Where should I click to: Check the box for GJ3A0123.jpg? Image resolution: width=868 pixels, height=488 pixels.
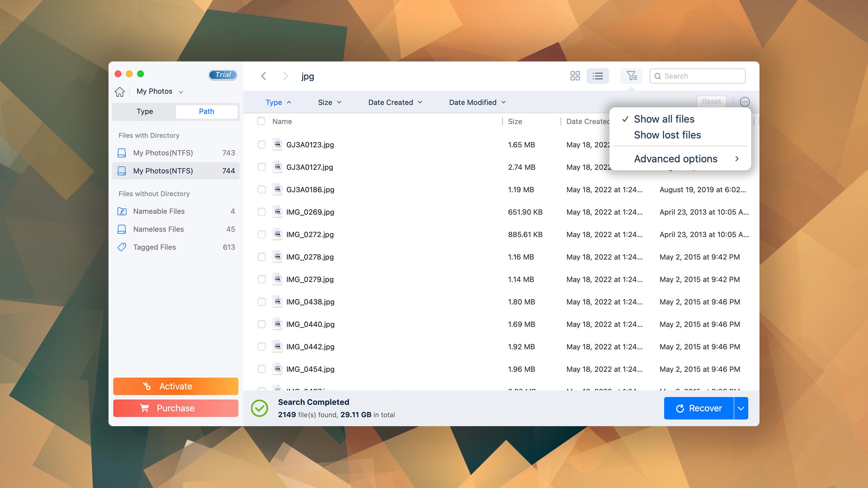tap(261, 145)
